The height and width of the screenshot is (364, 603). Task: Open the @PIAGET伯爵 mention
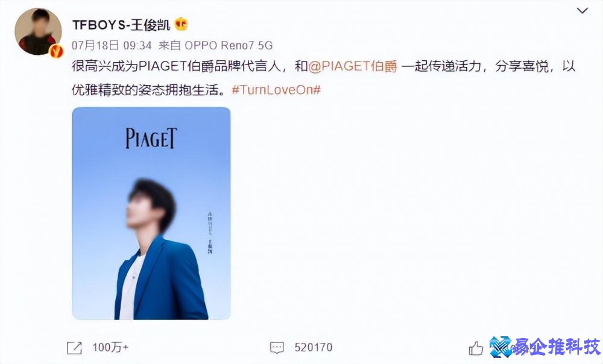coord(353,67)
